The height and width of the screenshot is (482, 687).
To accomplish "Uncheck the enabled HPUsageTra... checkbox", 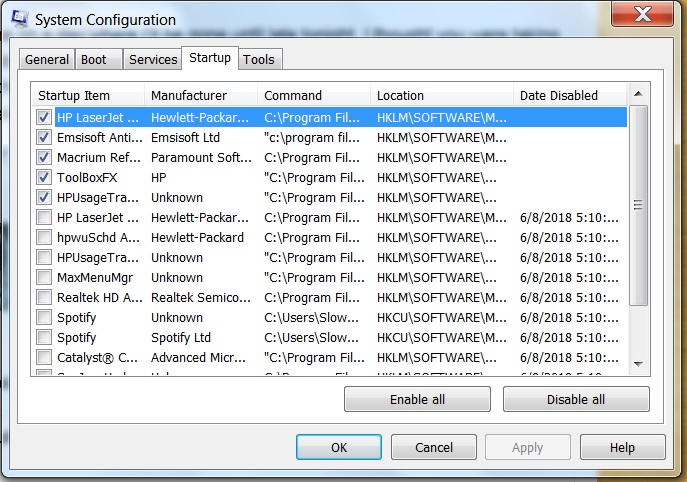I will coord(44,198).
